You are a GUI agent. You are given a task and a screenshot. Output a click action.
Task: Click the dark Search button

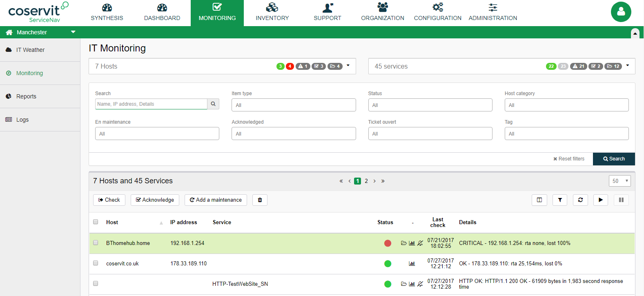point(614,159)
